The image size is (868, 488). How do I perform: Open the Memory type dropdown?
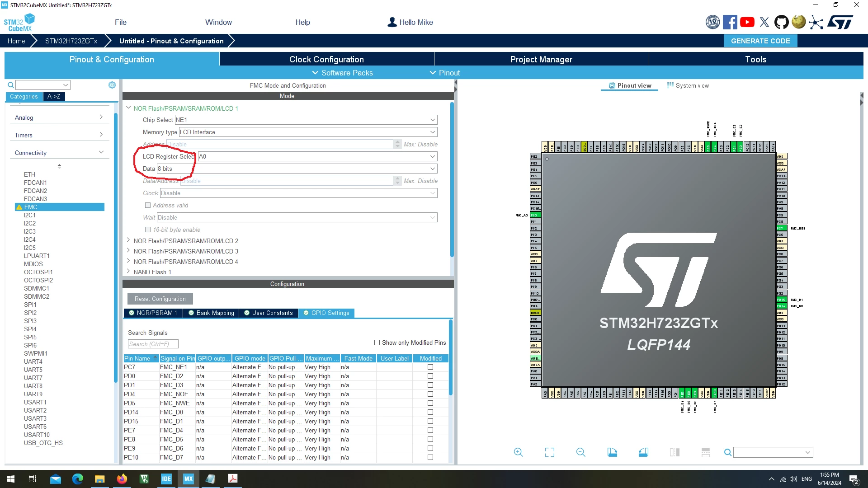point(308,132)
